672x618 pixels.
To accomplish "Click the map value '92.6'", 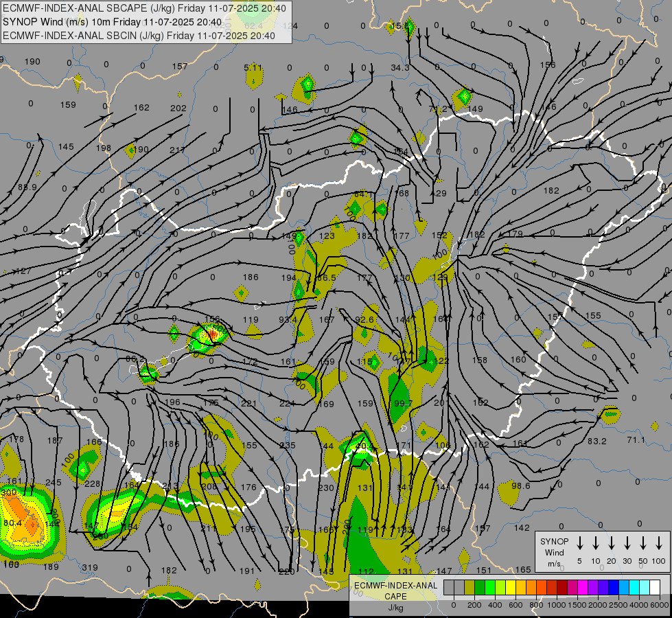I will [x=364, y=319].
